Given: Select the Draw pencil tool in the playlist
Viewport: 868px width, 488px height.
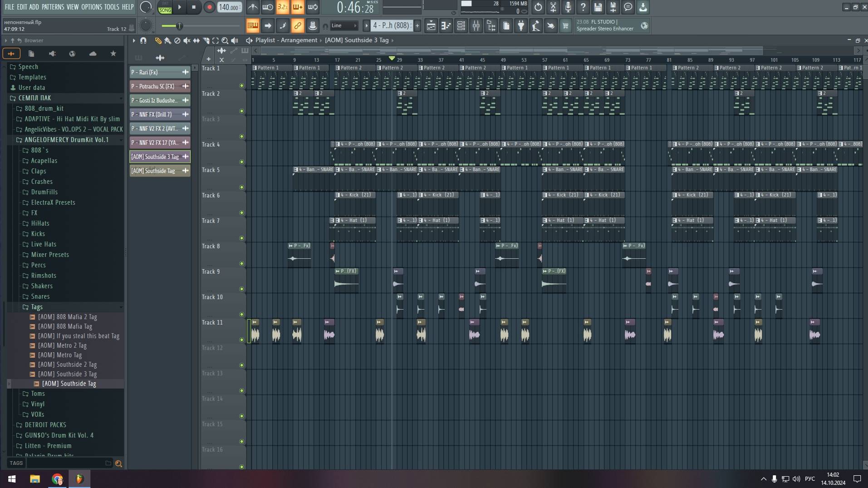Looking at the screenshot, I should tap(158, 41).
